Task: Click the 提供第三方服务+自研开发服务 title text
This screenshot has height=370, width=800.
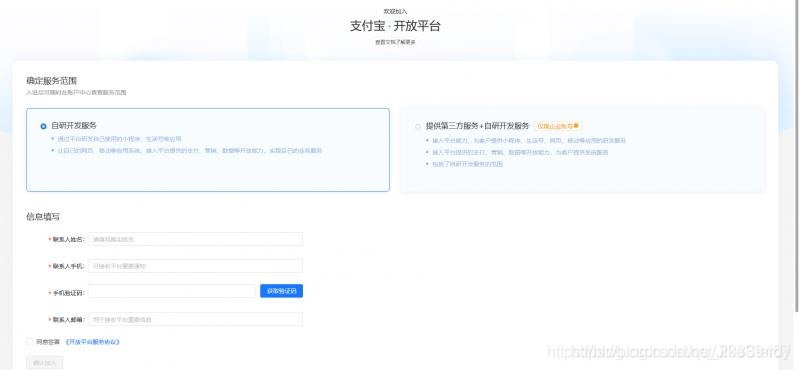Action: (x=478, y=126)
